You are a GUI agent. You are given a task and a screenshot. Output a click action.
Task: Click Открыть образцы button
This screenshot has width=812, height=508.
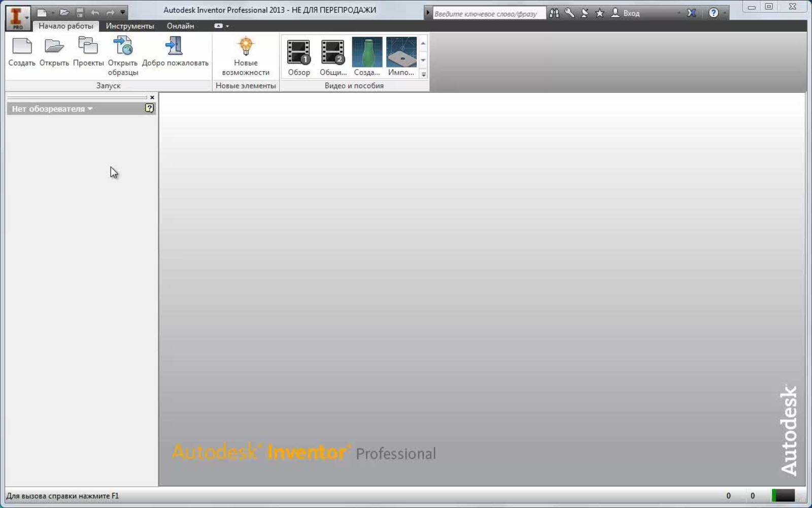[123, 56]
